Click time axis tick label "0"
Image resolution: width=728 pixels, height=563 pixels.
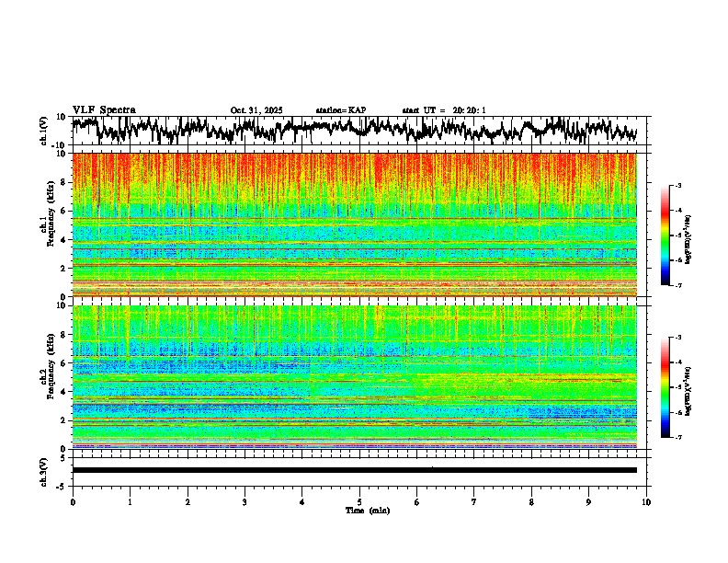tap(73, 502)
